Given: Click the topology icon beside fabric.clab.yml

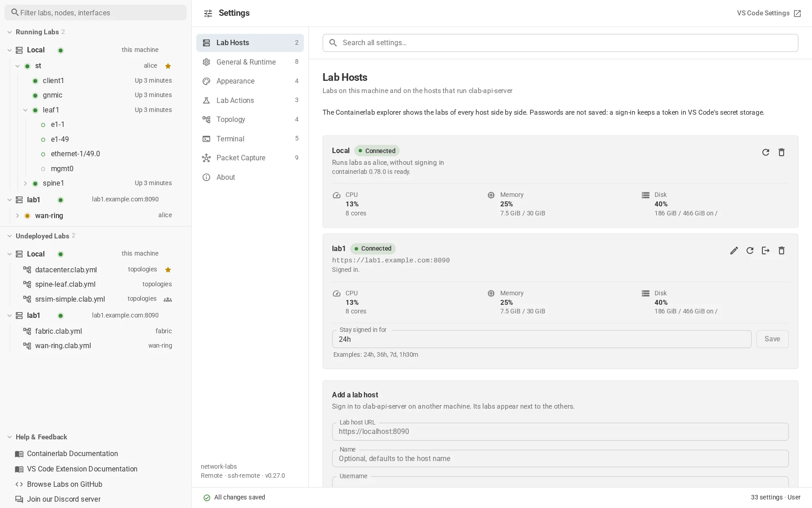Looking at the screenshot, I should tap(27, 331).
